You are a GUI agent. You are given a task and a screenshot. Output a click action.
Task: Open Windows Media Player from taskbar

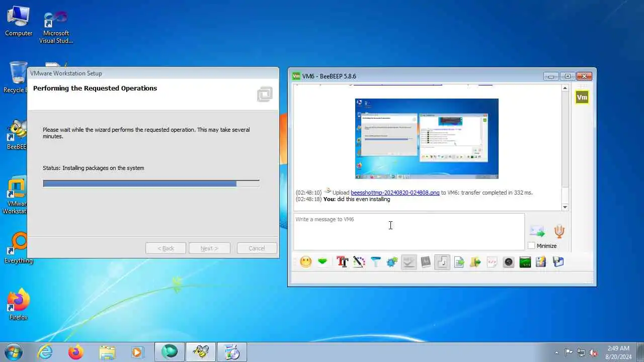(137, 352)
